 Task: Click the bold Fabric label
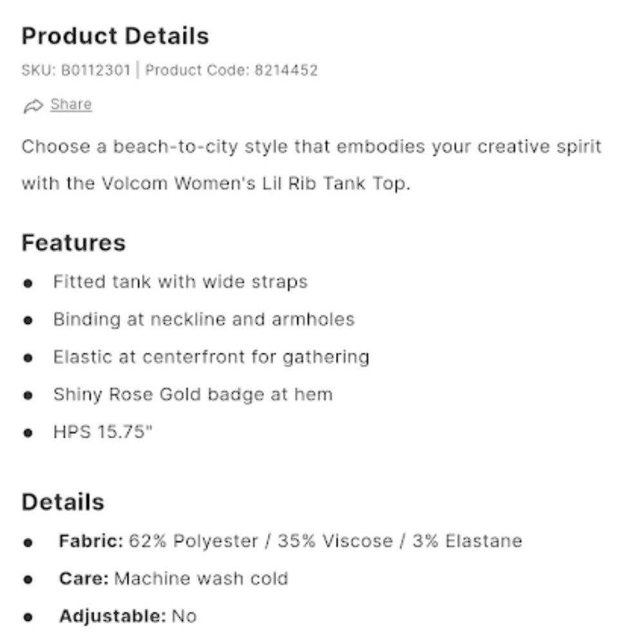[x=91, y=541]
